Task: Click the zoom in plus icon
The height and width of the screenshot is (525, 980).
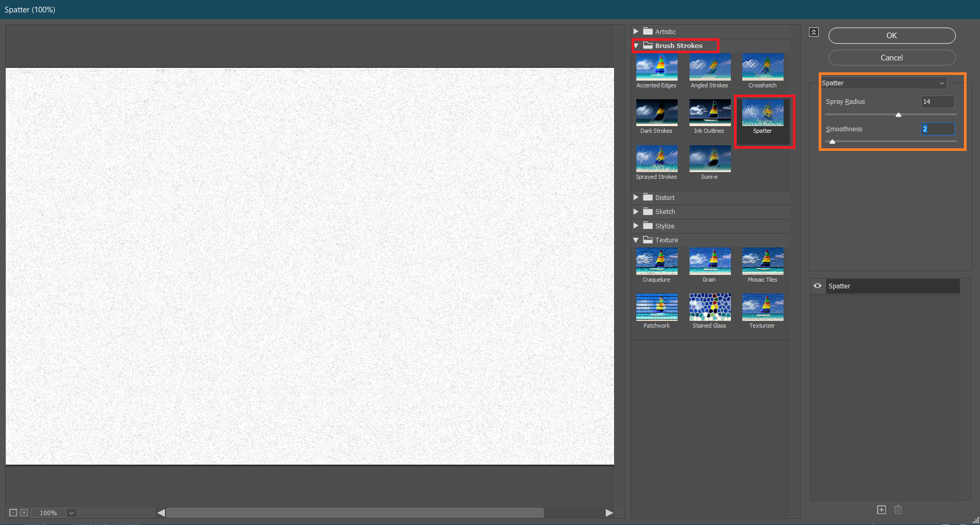Action: 24,513
